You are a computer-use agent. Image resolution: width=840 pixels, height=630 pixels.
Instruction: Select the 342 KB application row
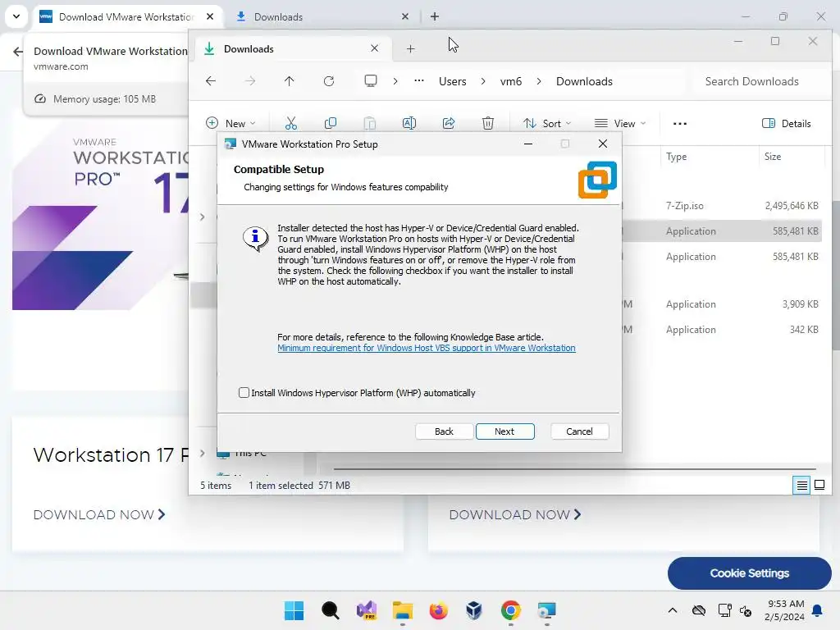720,330
